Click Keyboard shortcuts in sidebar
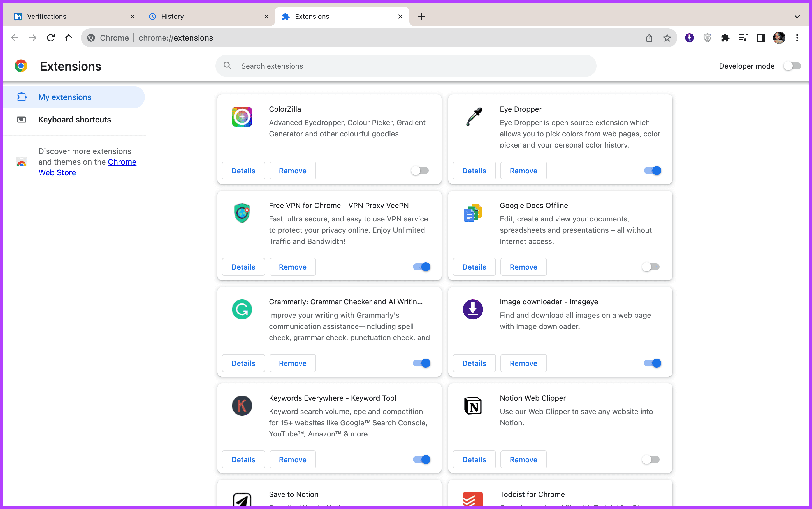This screenshot has height=509, width=812. pos(75,120)
